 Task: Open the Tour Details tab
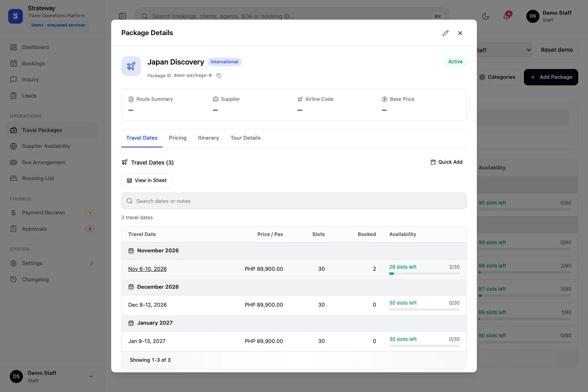click(245, 138)
